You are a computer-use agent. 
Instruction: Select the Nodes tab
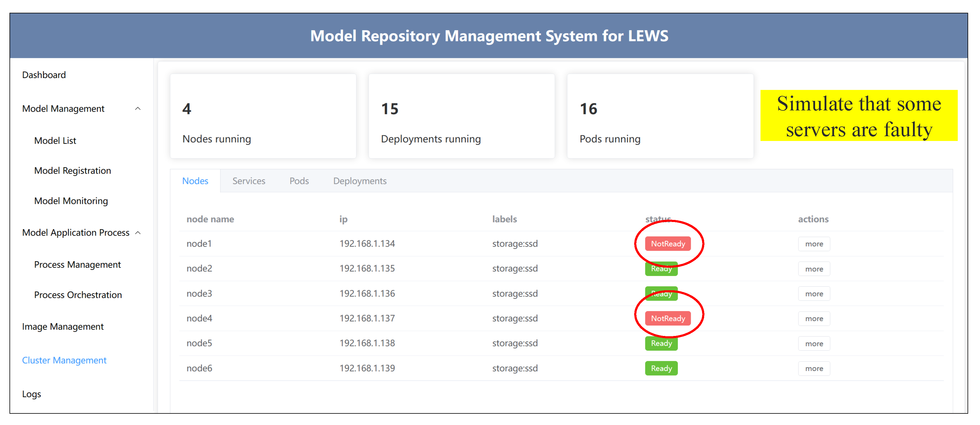[x=195, y=181]
